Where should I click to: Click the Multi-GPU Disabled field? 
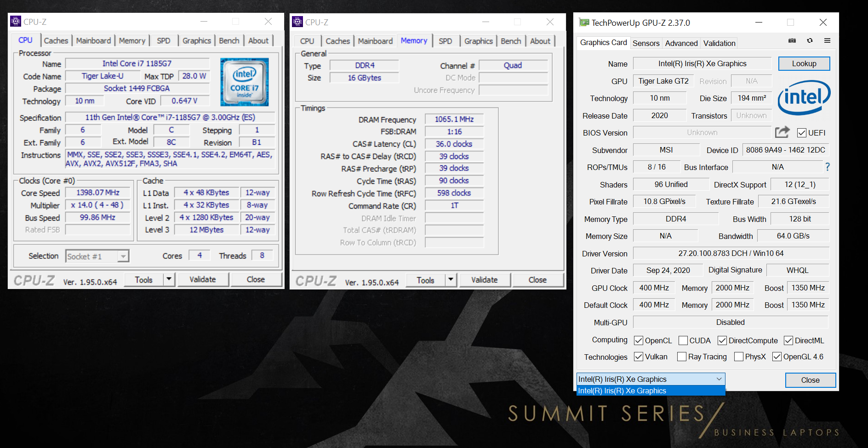pos(731,322)
